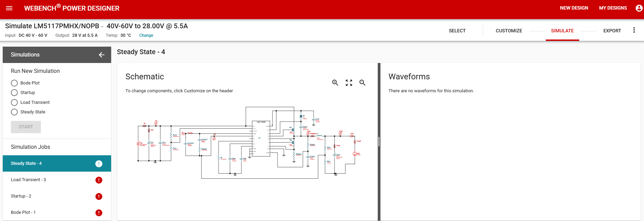
Task: Click the Load Transient - 3 error icon
Action: (x=99, y=180)
